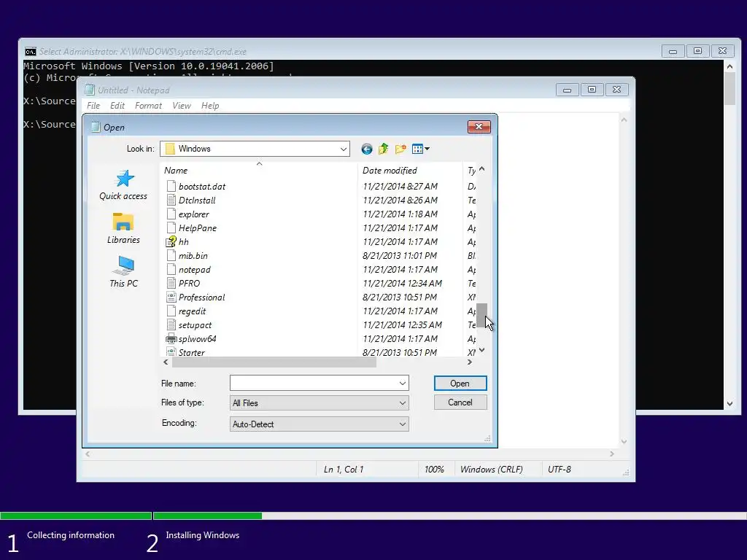The width and height of the screenshot is (747, 560).
Task: Click the Back arrow icon in Open dialog
Action: 366,149
